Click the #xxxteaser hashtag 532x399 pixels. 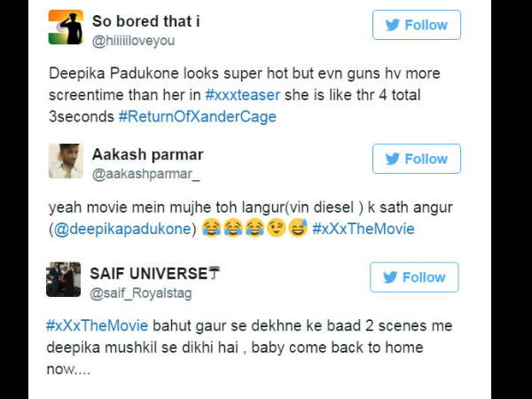tap(243, 95)
